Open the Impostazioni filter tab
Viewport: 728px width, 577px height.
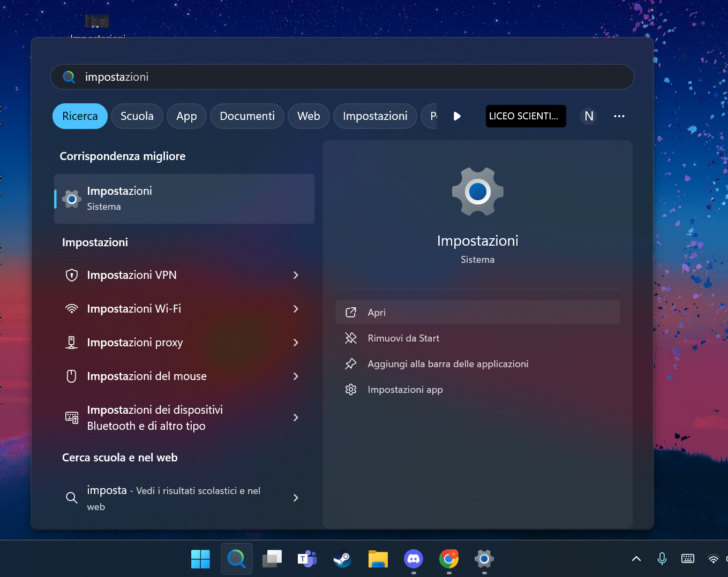tap(375, 116)
